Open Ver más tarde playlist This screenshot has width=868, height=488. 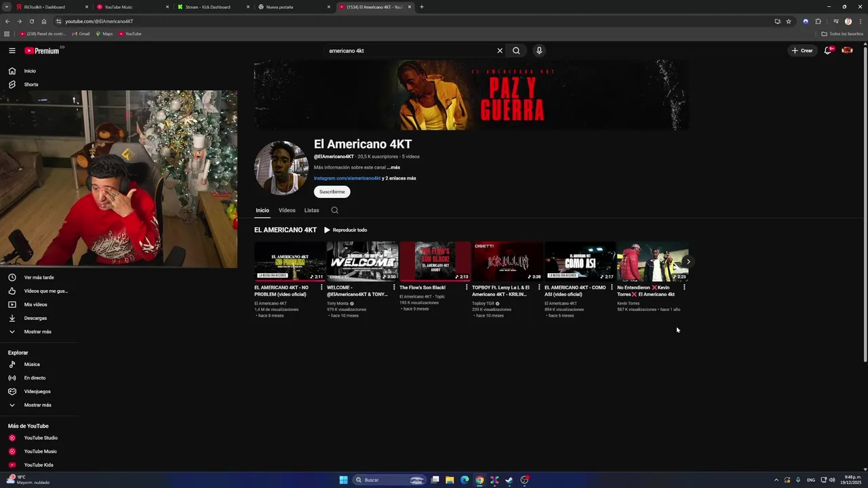pos(39,277)
